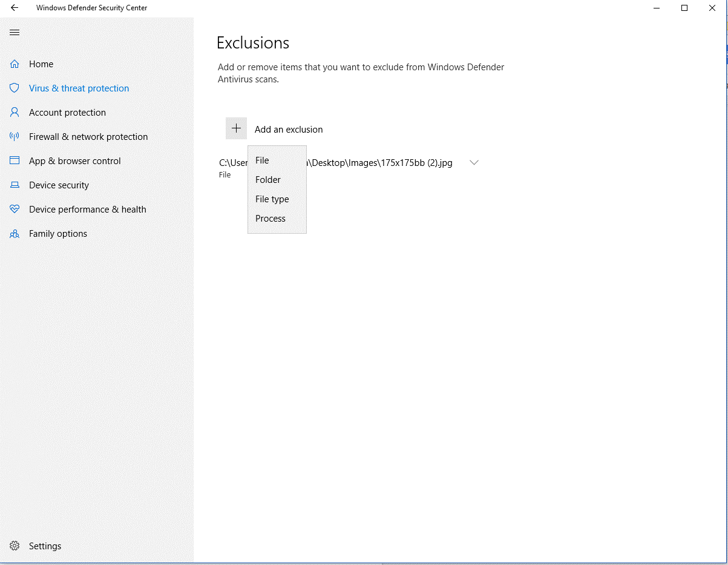Choose File type from exclusion menu

(277, 199)
